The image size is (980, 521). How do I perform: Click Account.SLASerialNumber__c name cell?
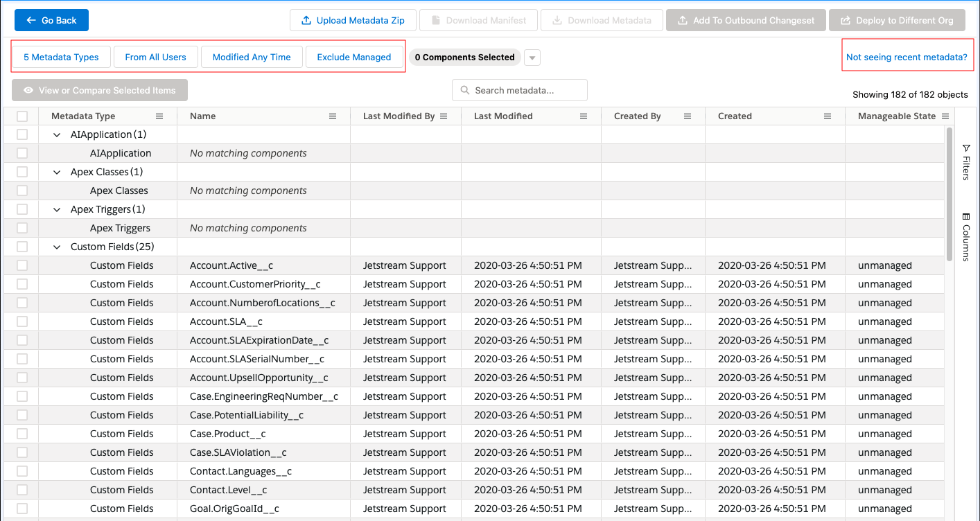[263, 359]
